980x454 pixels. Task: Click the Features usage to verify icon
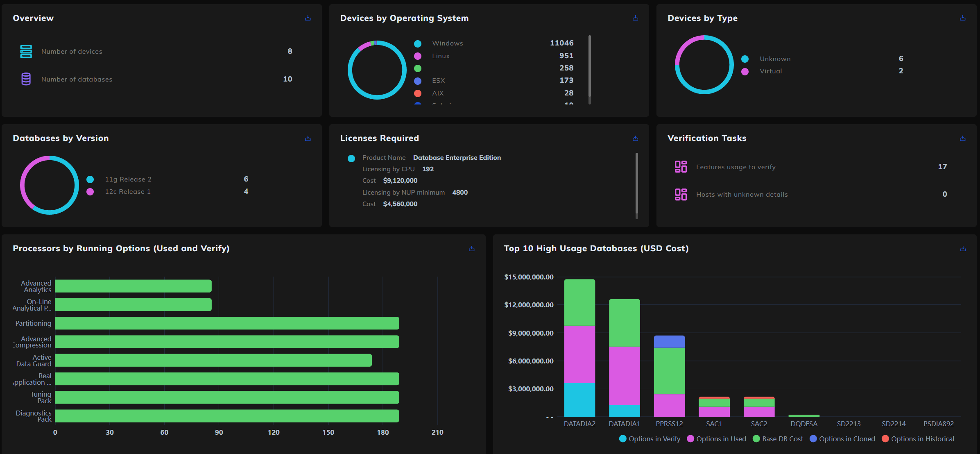681,167
